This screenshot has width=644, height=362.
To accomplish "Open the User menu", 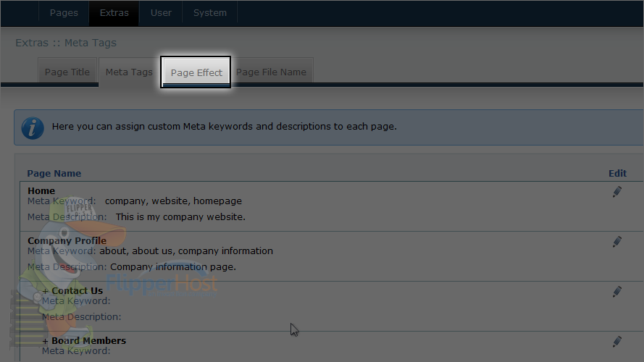I will [x=161, y=13].
